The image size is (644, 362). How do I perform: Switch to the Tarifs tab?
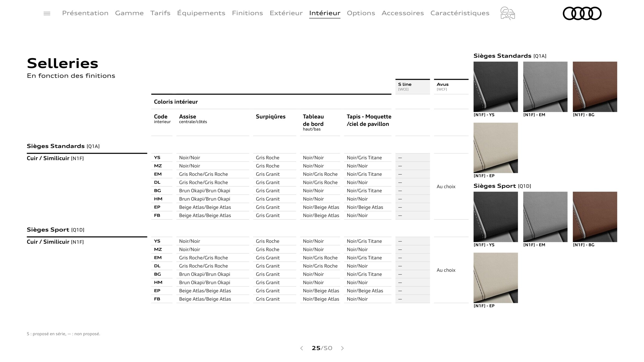(160, 13)
